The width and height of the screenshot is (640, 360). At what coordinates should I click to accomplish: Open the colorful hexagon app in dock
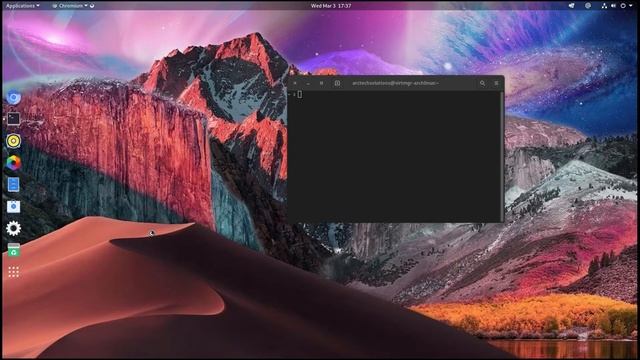pyautogui.click(x=13, y=163)
